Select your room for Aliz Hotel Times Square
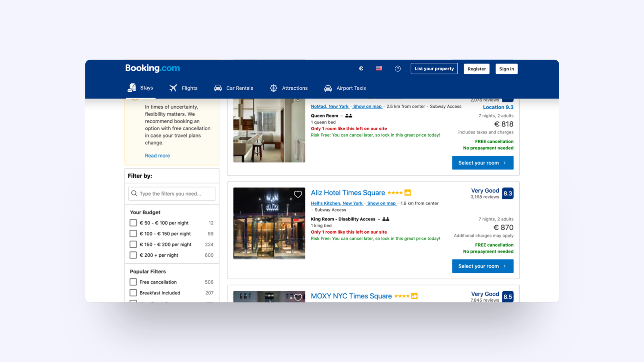644x362 pixels. point(483,266)
